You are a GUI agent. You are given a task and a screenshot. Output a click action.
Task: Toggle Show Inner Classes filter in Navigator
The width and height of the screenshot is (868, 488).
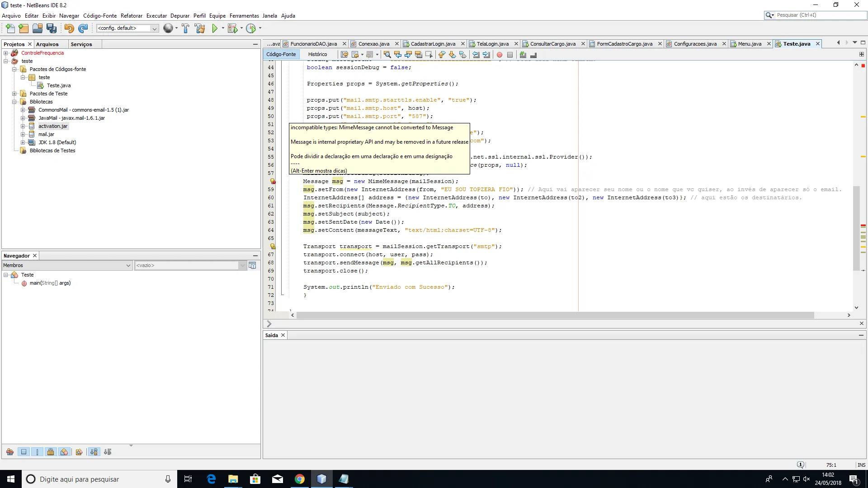(x=64, y=452)
